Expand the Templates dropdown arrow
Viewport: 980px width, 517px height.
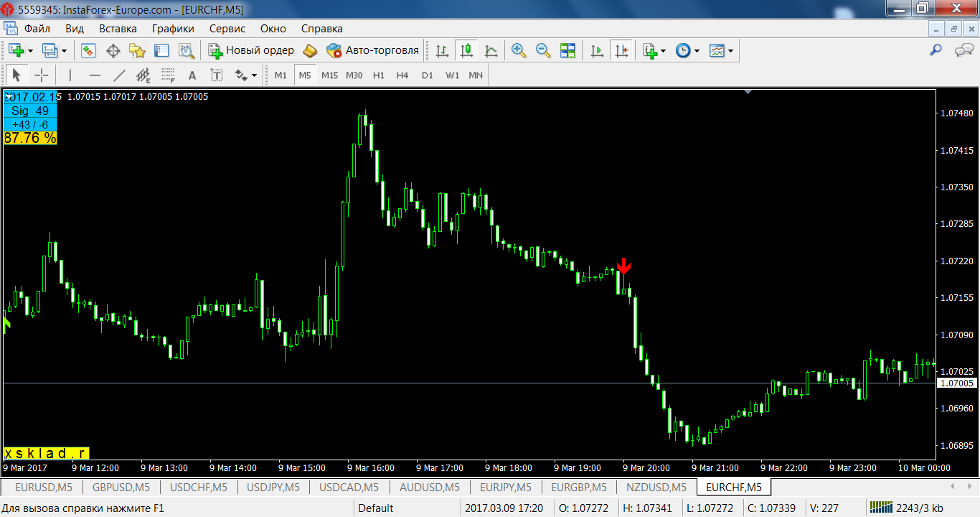click(x=730, y=51)
